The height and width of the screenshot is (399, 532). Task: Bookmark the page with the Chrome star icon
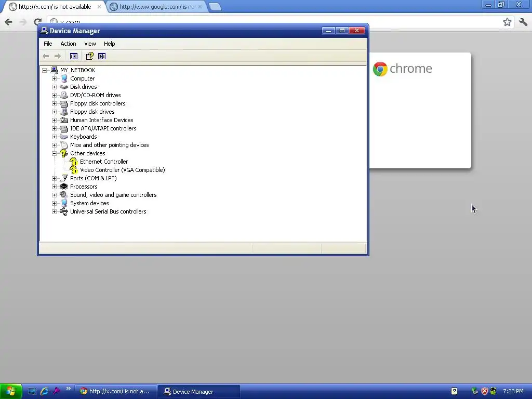507,22
